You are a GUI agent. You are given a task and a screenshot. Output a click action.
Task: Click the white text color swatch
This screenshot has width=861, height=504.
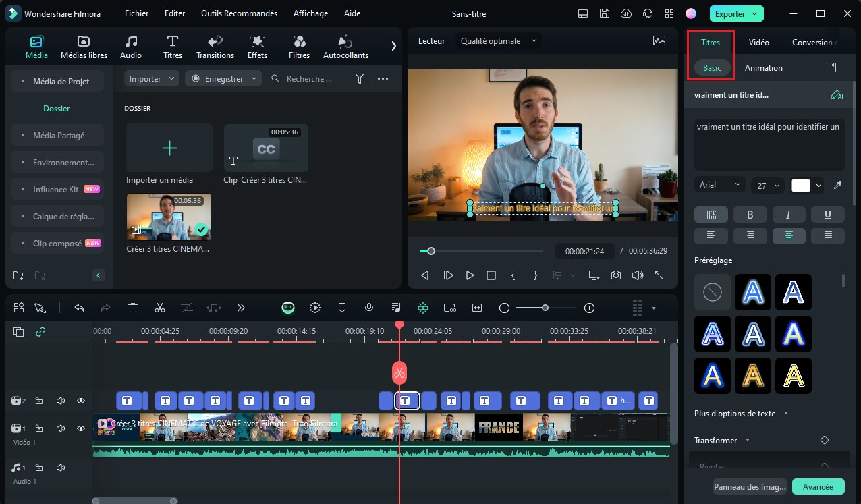pyautogui.click(x=801, y=185)
